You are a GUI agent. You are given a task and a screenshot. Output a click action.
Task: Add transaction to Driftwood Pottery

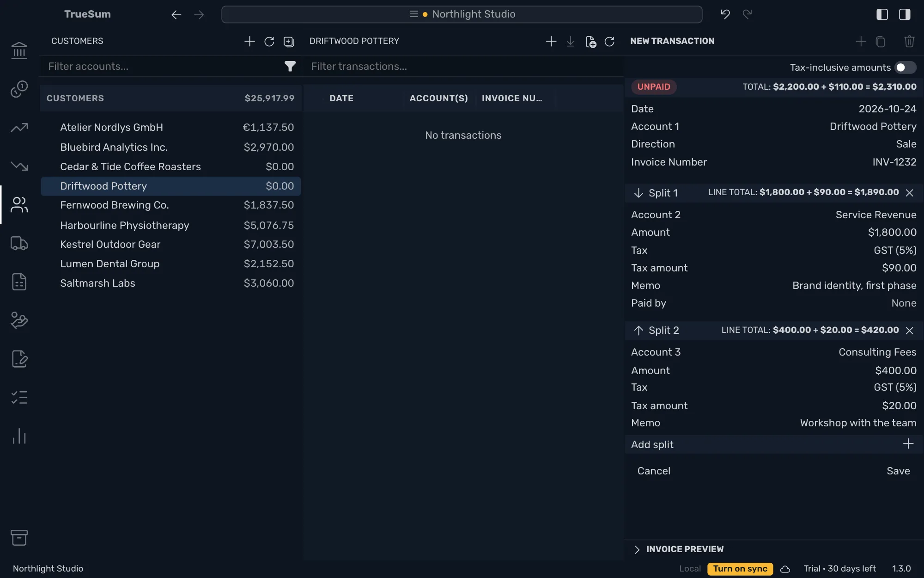click(551, 42)
